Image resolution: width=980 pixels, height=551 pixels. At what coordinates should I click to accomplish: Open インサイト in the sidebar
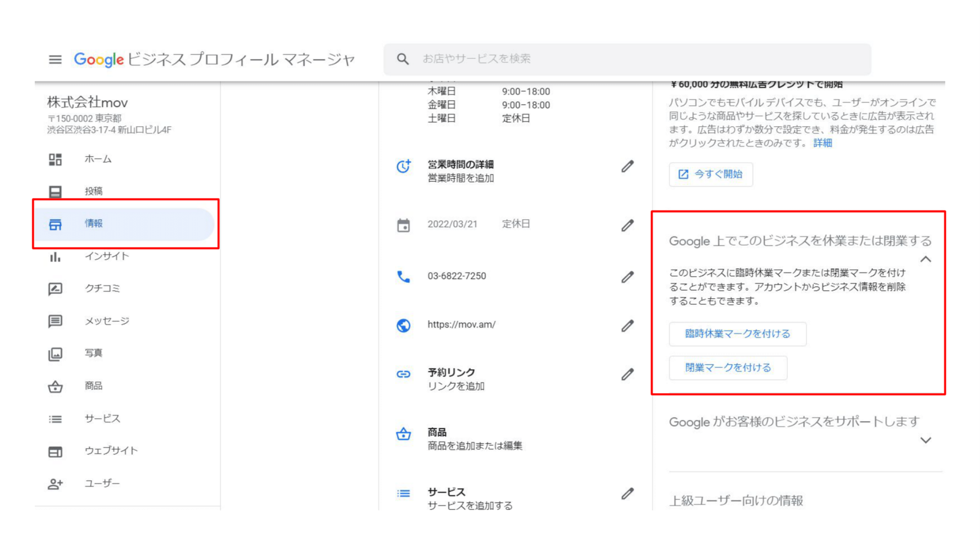pyautogui.click(x=107, y=257)
